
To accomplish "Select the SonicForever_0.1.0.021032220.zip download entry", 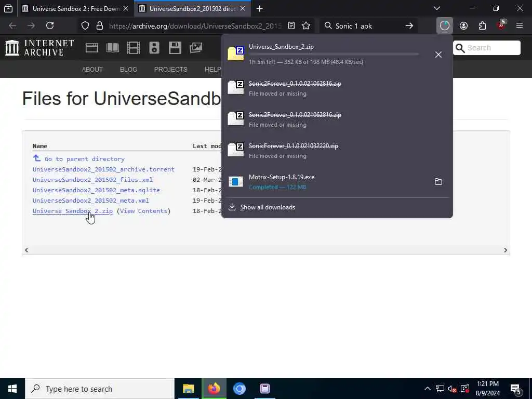I will point(337,151).
